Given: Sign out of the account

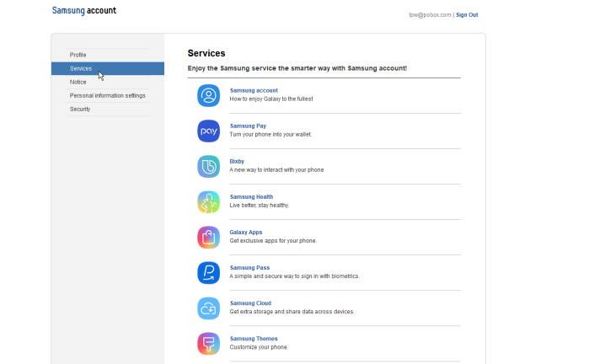Looking at the screenshot, I should [x=467, y=14].
